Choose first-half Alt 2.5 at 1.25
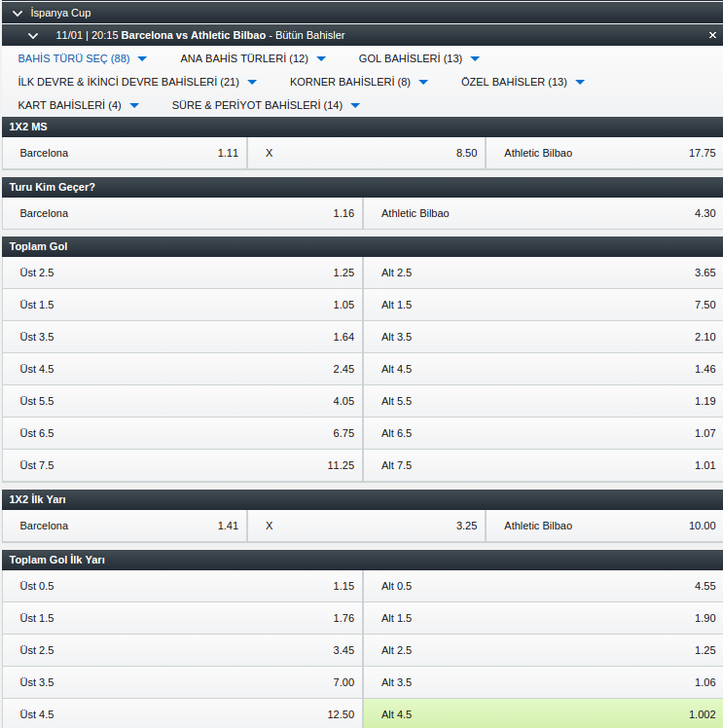The width and height of the screenshot is (723, 728). coord(543,650)
